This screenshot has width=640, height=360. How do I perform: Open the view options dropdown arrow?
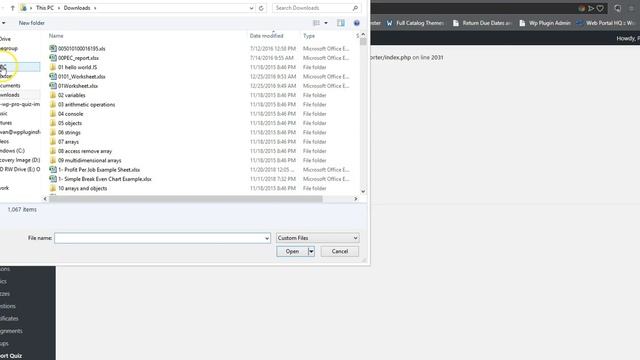point(326,23)
